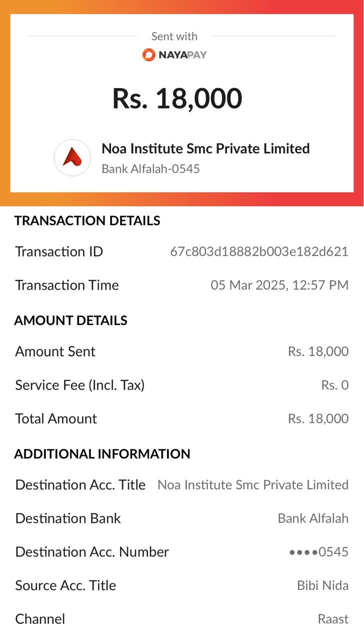Click the Destination Acc. Title value
This screenshot has width=364, height=640.
pos(252,485)
